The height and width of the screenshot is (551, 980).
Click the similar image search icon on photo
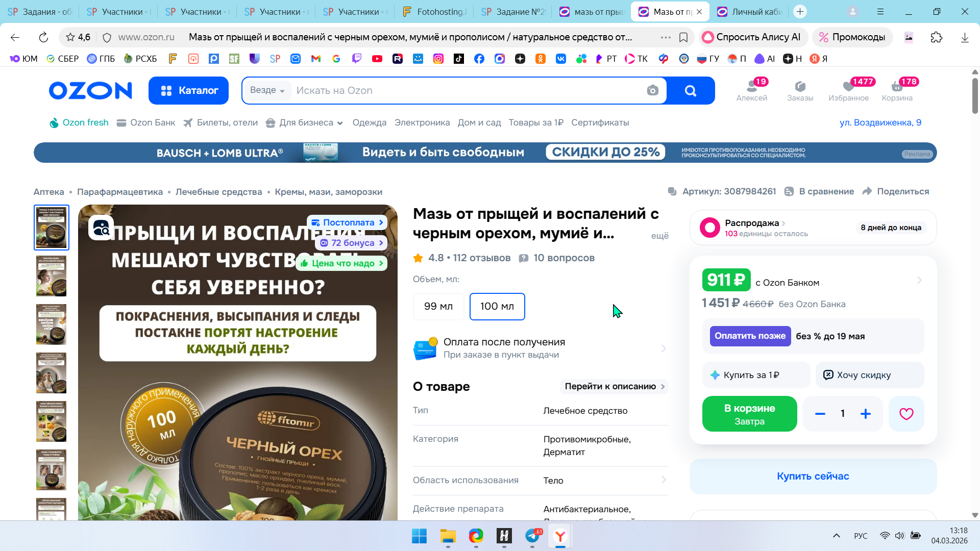pyautogui.click(x=101, y=228)
